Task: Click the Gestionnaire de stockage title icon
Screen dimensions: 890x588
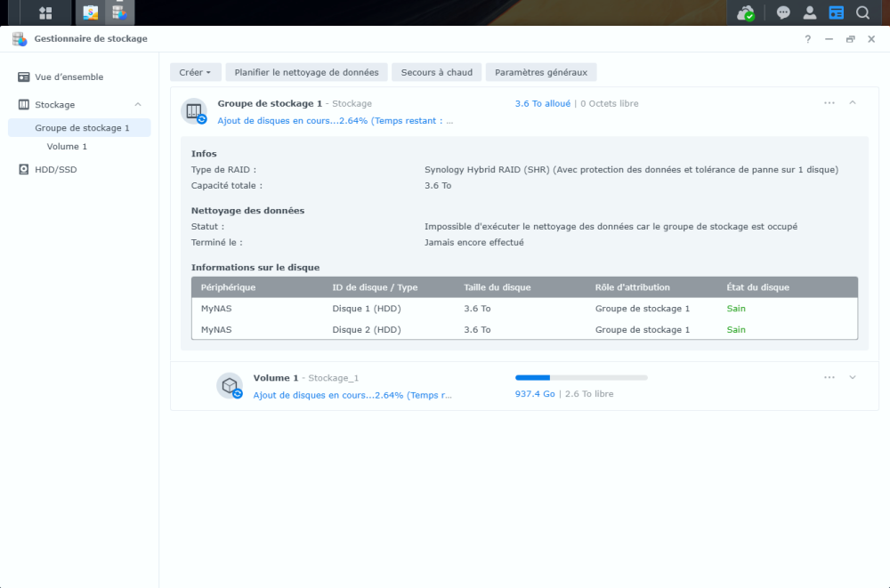Action: pos(20,39)
